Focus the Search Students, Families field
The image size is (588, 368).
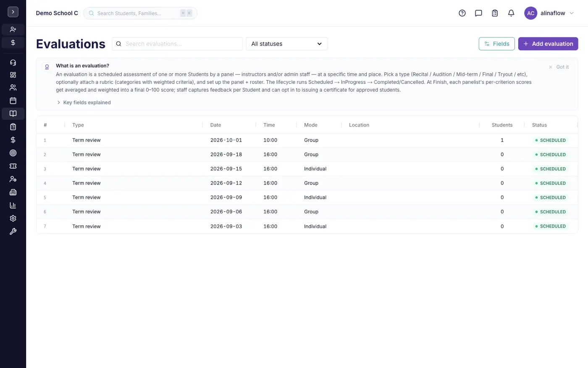coord(140,13)
